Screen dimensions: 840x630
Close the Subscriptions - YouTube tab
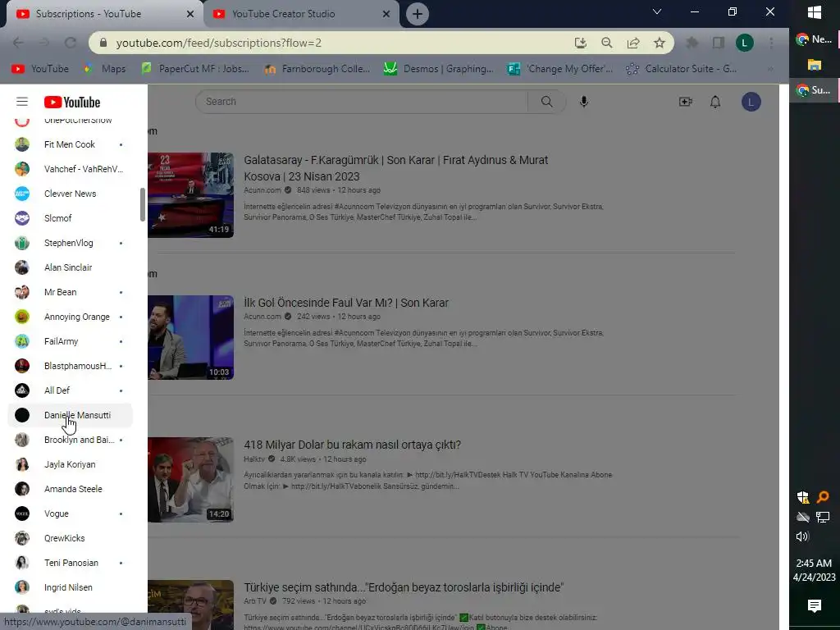[x=190, y=14]
